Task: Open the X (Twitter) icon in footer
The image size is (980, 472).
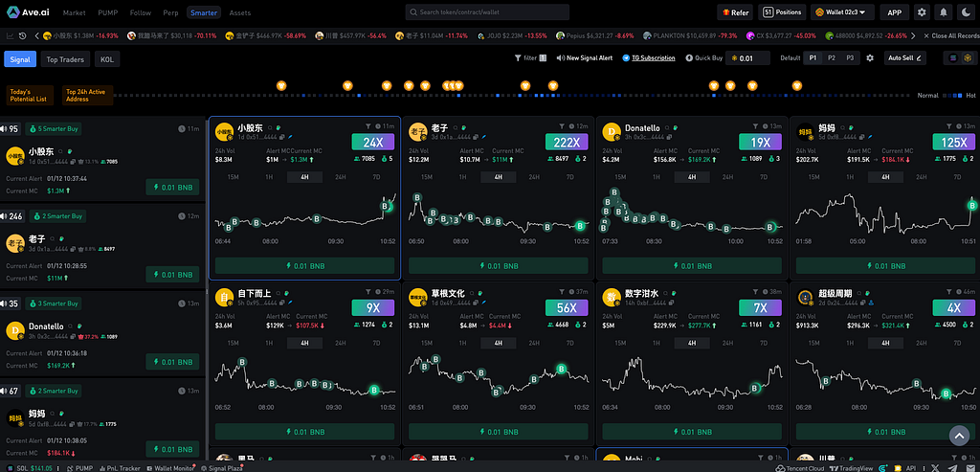Action: 934,467
